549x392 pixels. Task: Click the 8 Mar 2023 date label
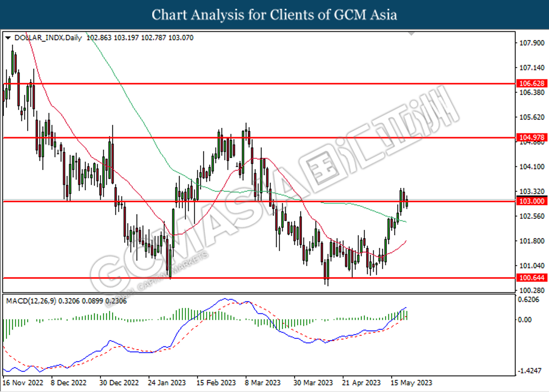point(262,383)
